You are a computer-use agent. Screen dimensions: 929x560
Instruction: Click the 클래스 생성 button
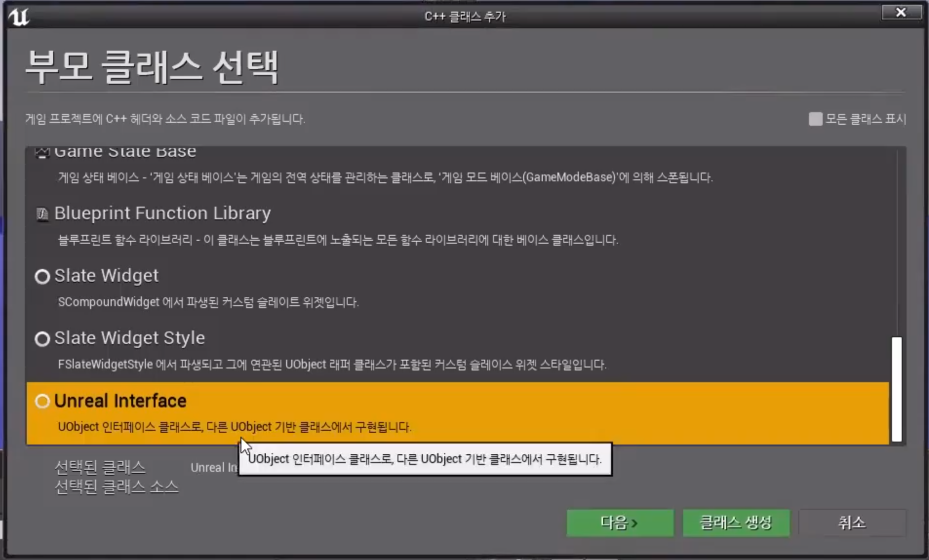tap(736, 522)
